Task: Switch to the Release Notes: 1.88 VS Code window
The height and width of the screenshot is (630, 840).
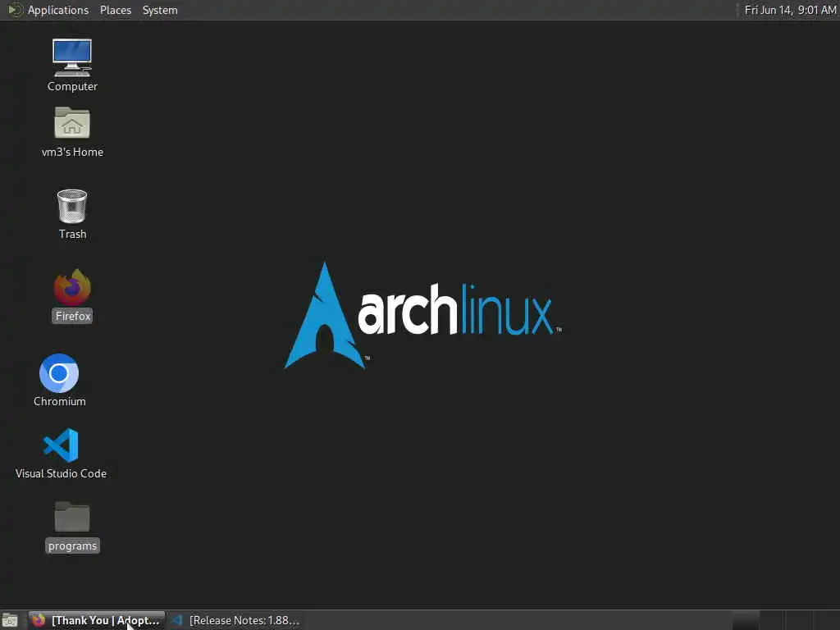Action: pos(235,620)
